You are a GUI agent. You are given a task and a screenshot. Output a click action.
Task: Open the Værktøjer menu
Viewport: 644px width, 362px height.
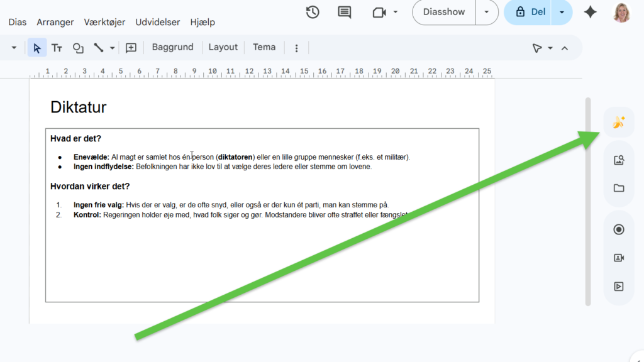(x=105, y=22)
